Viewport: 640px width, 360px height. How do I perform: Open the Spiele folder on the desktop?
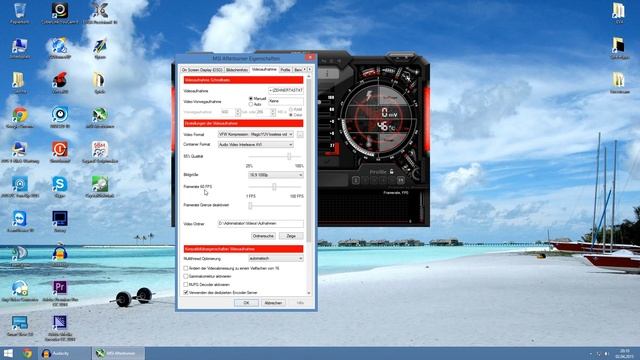coord(100,83)
